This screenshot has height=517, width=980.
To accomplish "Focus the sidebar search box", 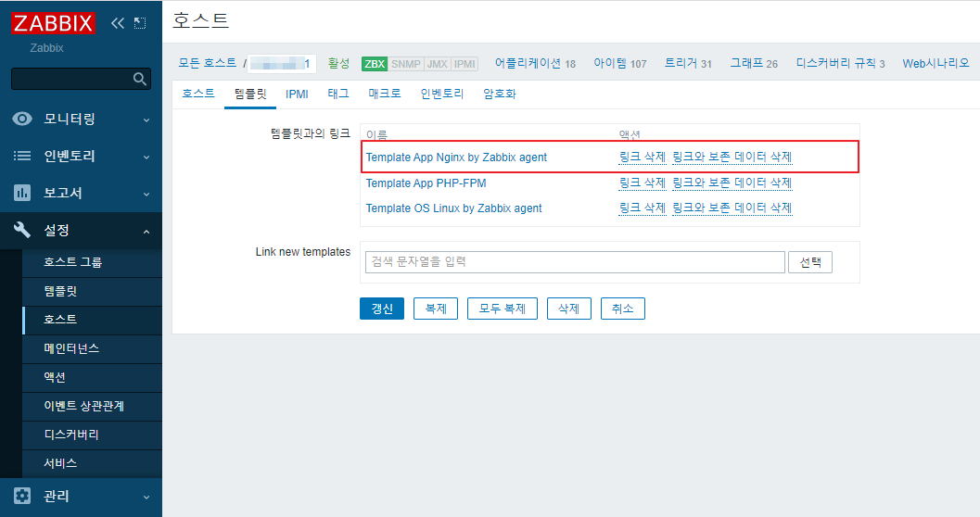I will click(x=82, y=79).
